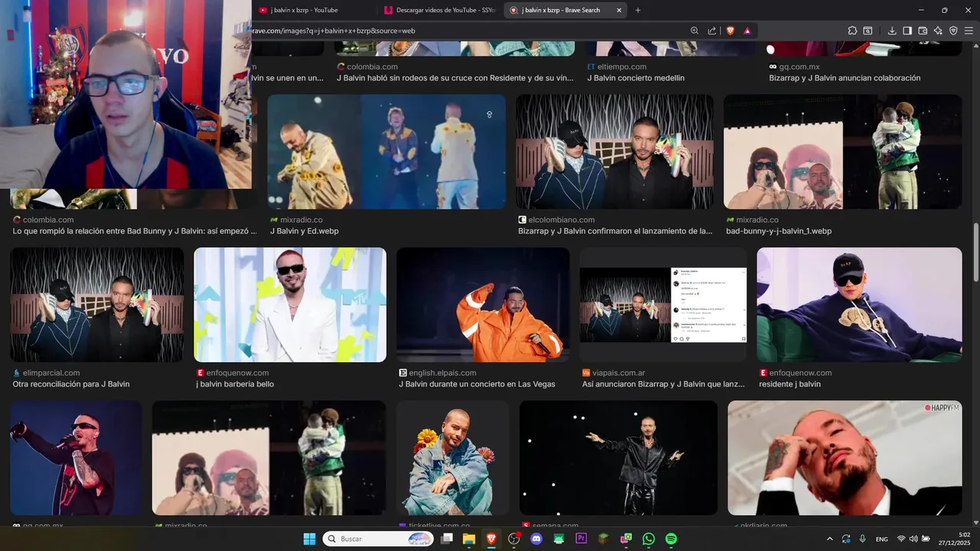The width and height of the screenshot is (980, 551).
Task: Click 'Otra reconciliación para J Balvin' caption
Action: pos(71,384)
